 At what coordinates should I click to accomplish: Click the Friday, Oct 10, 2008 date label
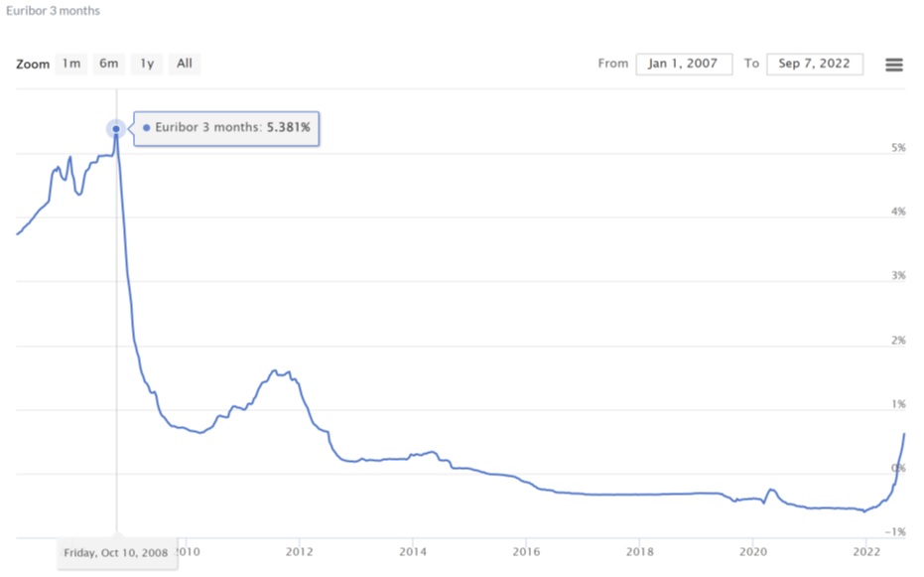[x=116, y=552]
